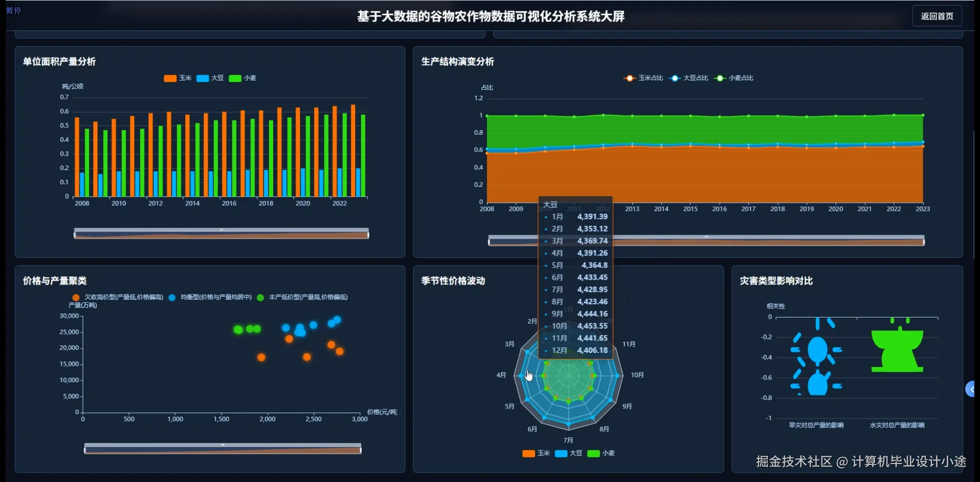The image size is (980, 482).
Task: Click the green 小麦 marker under 季节性价格波动
Action: click(595, 454)
